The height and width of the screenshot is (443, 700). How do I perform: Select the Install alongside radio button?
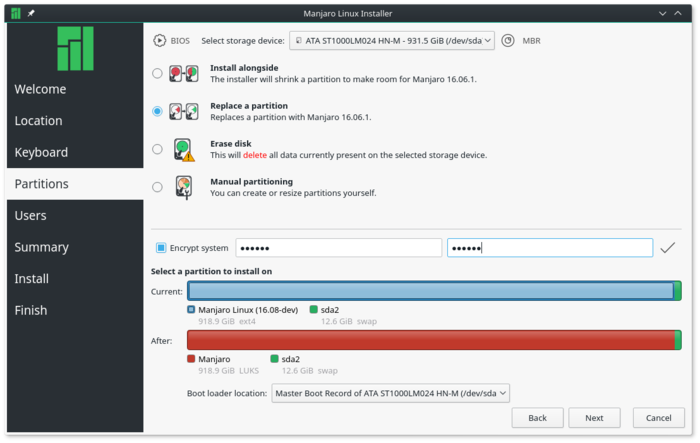point(157,73)
